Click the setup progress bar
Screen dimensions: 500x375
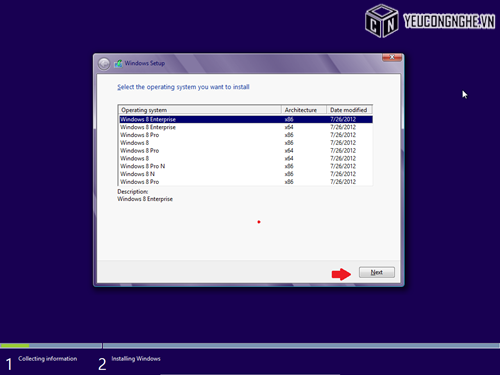pyautogui.click(x=250, y=346)
